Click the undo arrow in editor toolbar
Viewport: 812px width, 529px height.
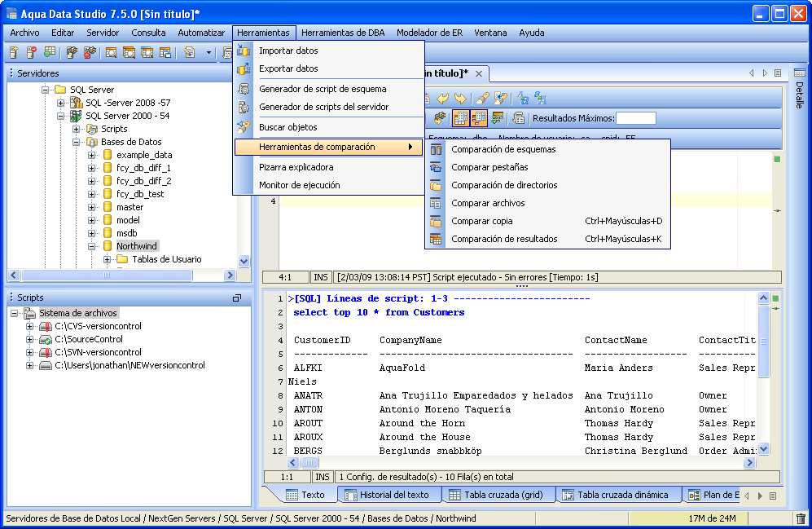coord(443,98)
